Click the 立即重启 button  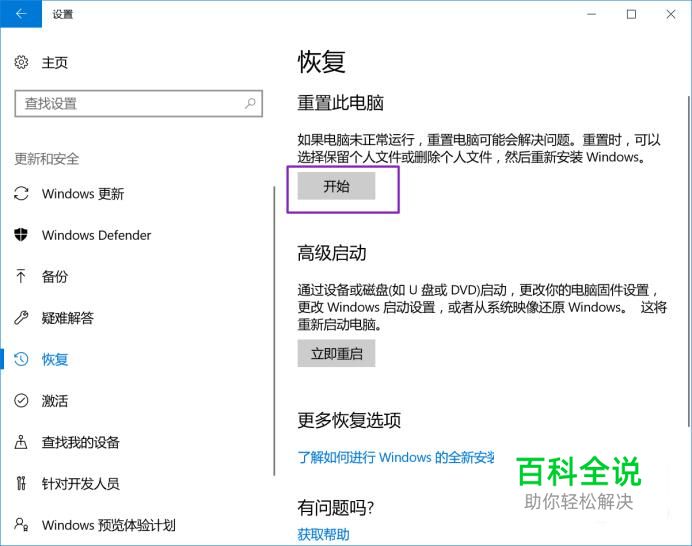(x=336, y=353)
